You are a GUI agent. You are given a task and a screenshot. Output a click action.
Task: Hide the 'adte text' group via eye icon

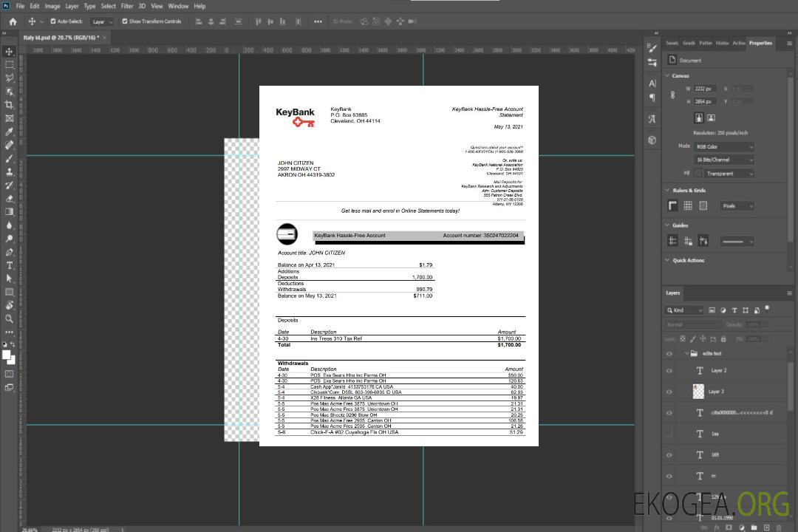click(669, 354)
